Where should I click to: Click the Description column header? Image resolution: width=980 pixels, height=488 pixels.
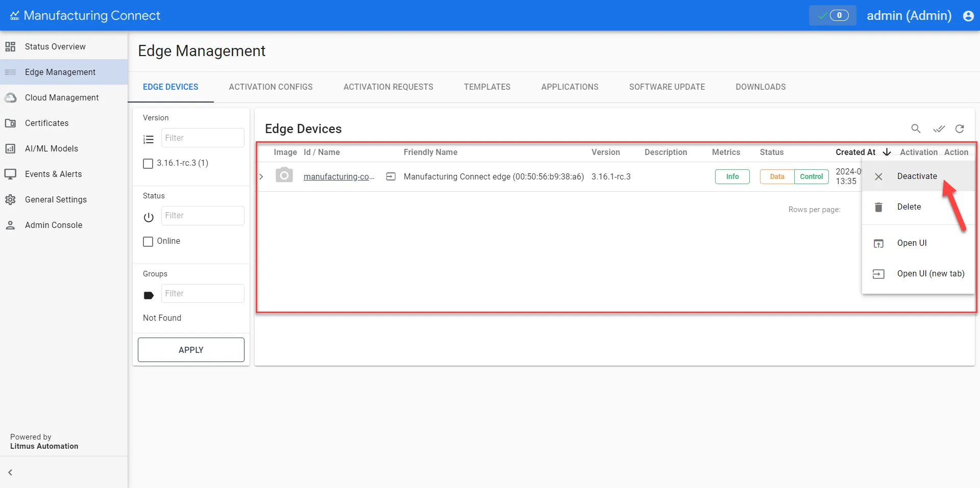click(666, 152)
